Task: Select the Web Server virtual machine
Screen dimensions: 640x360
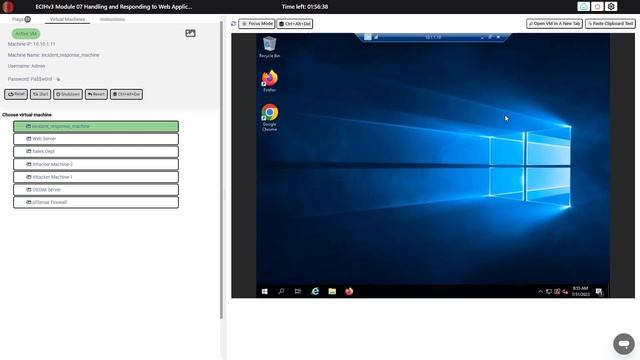Action: point(96,139)
